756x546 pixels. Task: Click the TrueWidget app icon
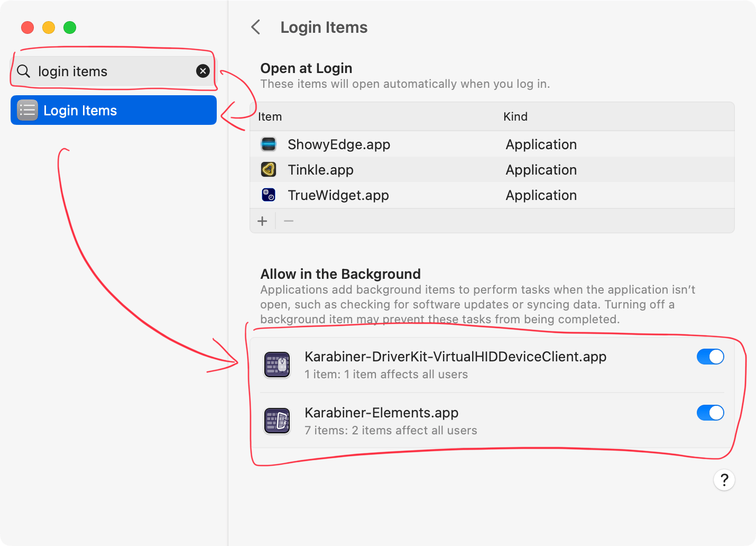pyautogui.click(x=269, y=195)
